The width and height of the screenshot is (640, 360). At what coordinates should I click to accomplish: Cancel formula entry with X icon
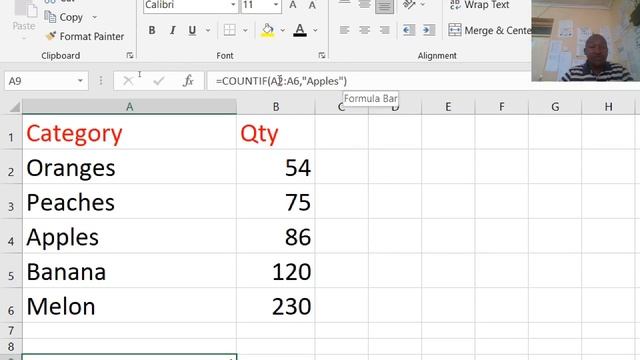(128, 81)
